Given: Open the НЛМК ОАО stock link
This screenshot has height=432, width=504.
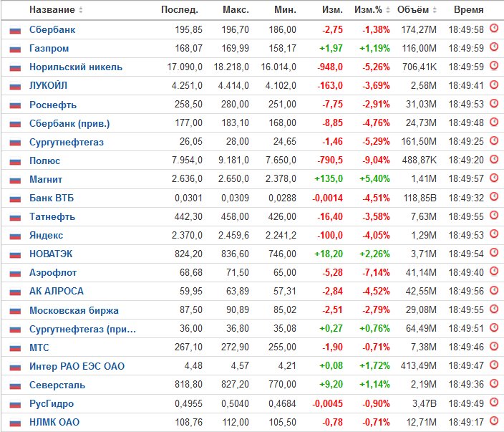Looking at the screenshot, I should 54,423.
